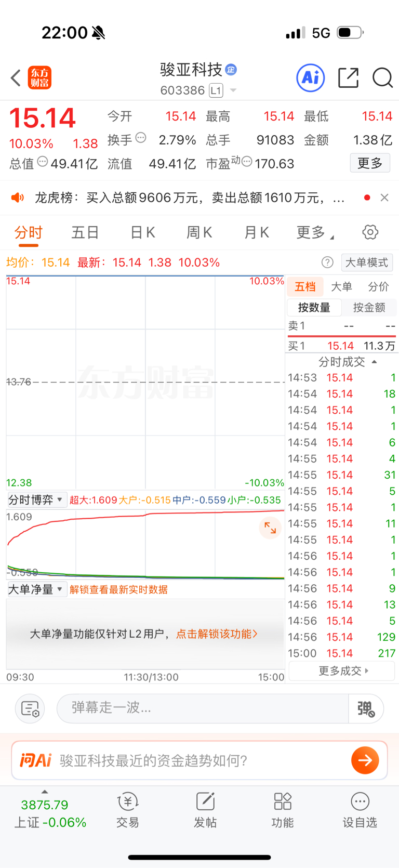Tap the 市盈 value 170.63
The height and width of the screenshot is (868, 399).
coord(274,164)
